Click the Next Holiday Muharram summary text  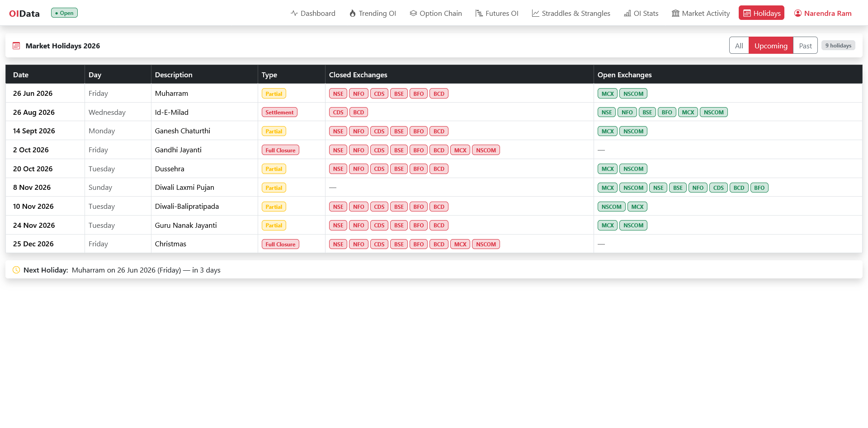click(146, 270)
